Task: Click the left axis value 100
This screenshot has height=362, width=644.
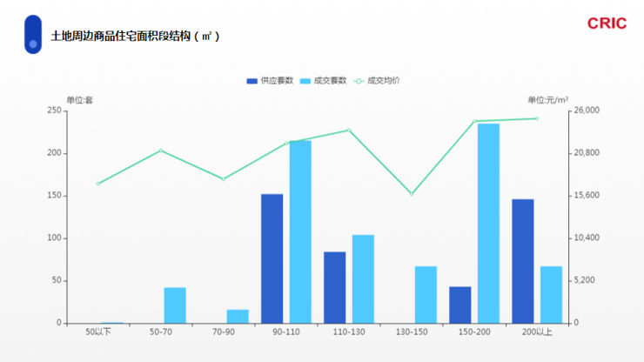Action: [54, 238]
